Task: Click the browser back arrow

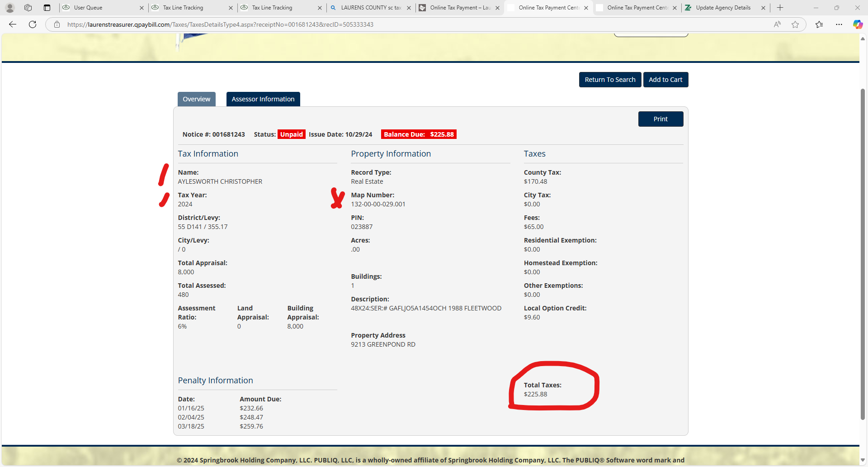Action: (13, 24)
